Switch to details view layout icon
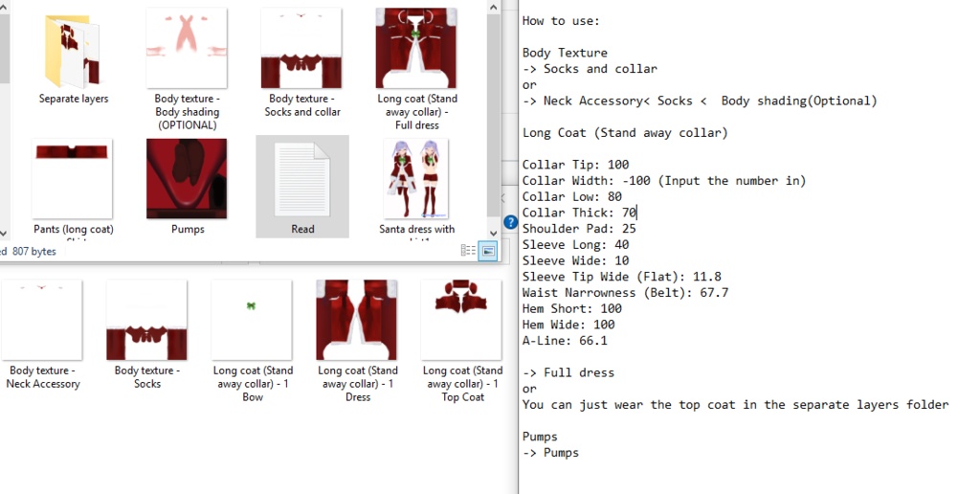This screenshot has height=494, width=980. [x=468, y=251]
